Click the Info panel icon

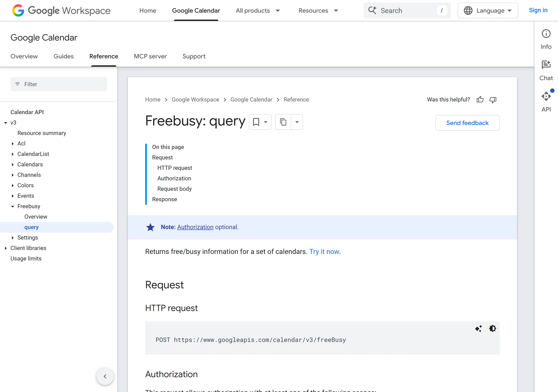546,34
